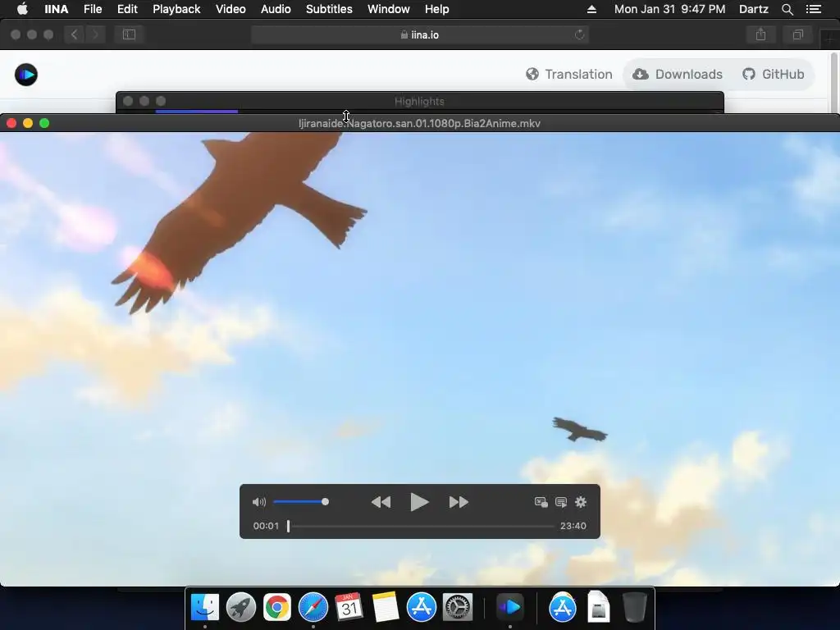840x630 pixels.
Task: Toggle the 23:40 duration time label
Action: coord(573,526)
